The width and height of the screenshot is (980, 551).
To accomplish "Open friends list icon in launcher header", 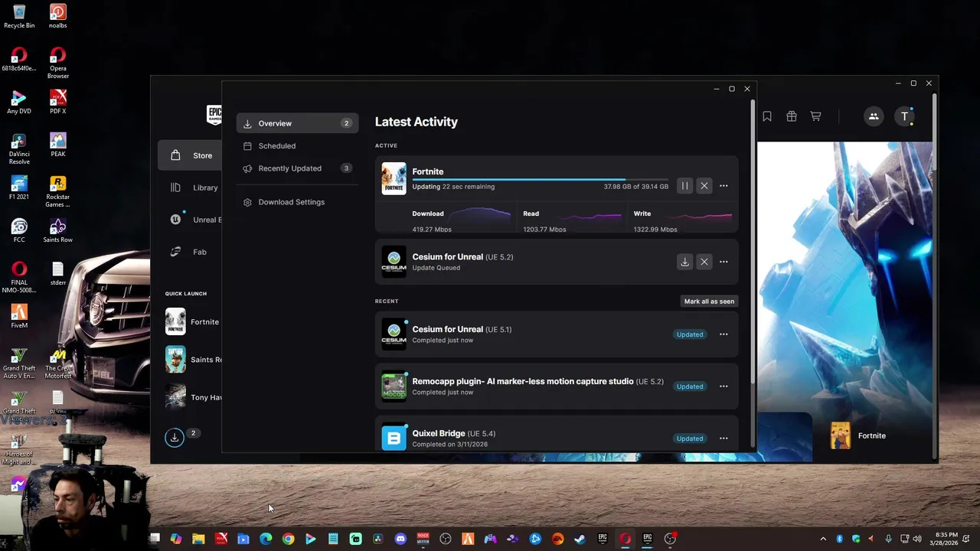I will click(874, 116).
